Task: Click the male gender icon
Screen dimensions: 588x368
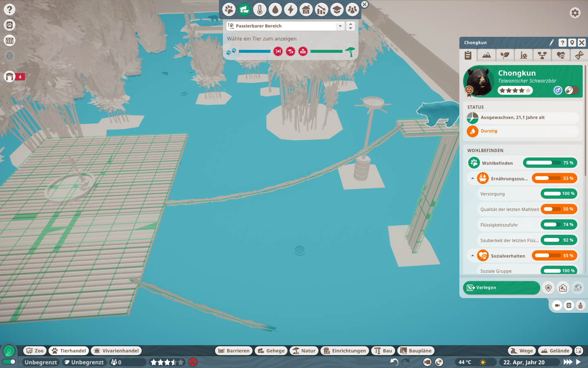Action: (558, 90)
